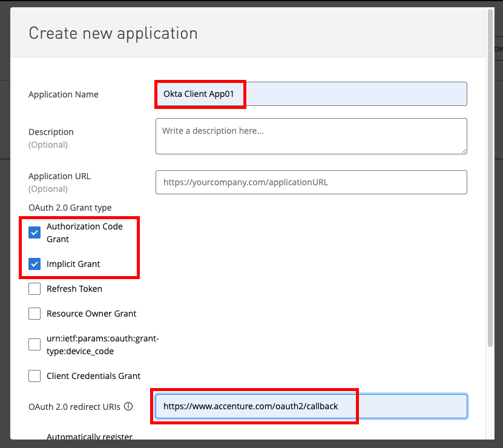Click the Description box resize handle
This screenshot has height=448, width=503.
[x=463, y=150]
